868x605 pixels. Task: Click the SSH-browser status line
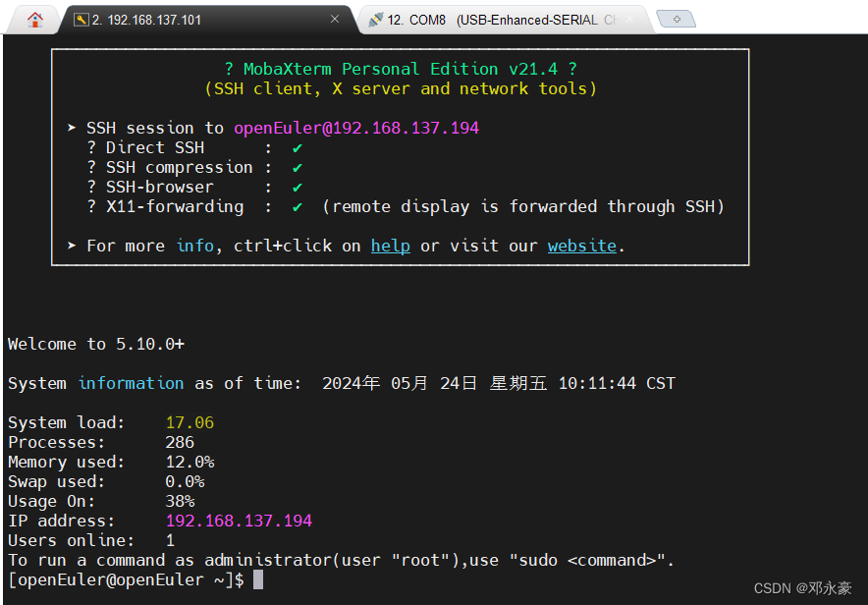[194, 187]
